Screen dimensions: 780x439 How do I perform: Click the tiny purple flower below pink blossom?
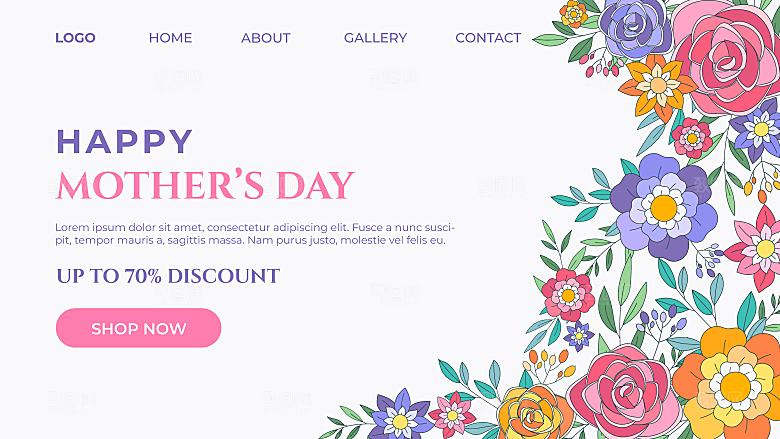coord(579,336)
